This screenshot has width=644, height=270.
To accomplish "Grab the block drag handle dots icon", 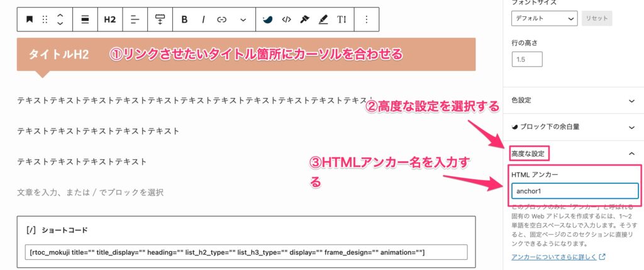I will click(x=45, y=20).
